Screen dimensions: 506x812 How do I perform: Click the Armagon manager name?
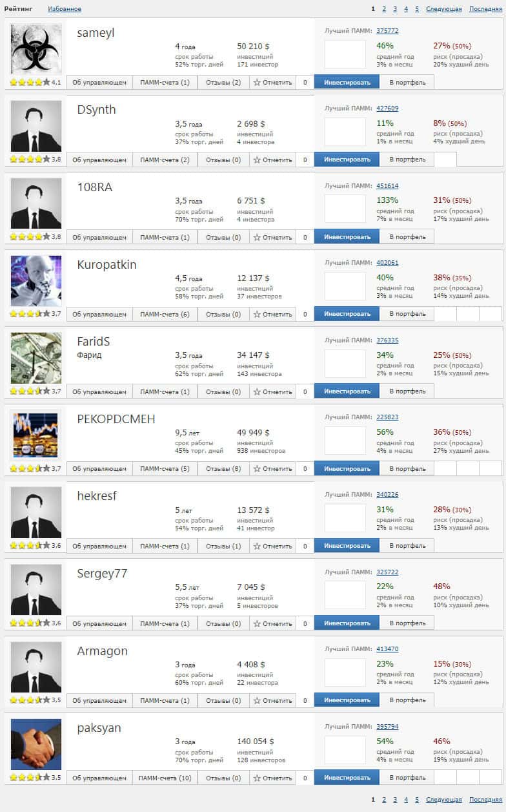click(102, 651)
